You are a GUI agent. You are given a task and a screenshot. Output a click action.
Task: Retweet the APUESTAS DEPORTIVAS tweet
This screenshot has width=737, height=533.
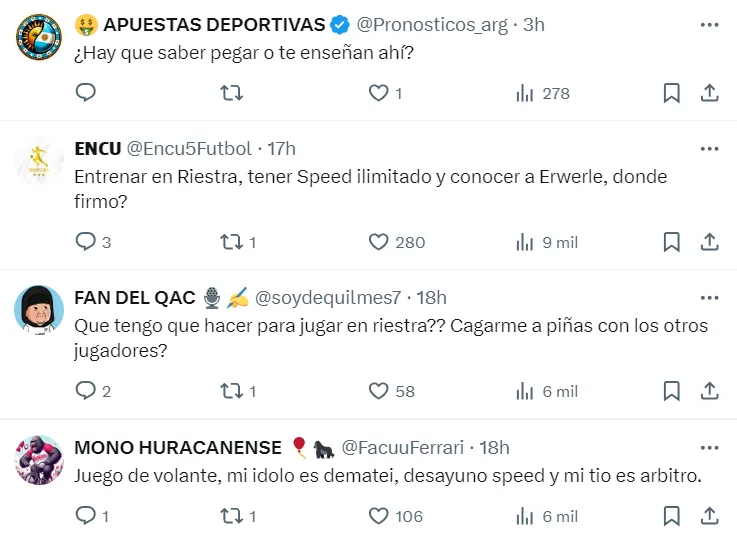(x=231, y=93)
